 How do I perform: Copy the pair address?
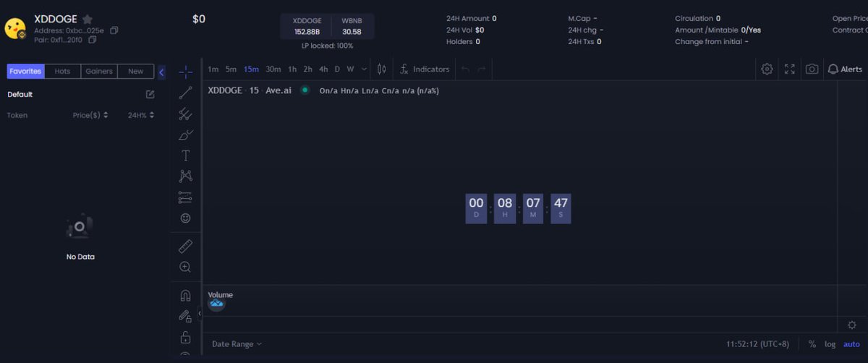click(x=92, y=40)
